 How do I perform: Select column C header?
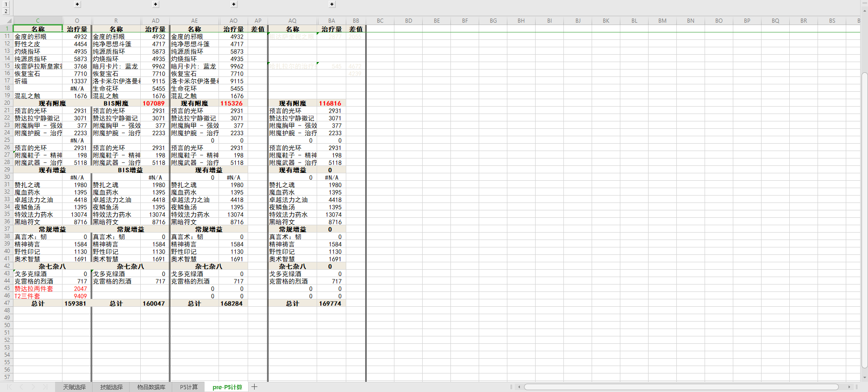37,21
